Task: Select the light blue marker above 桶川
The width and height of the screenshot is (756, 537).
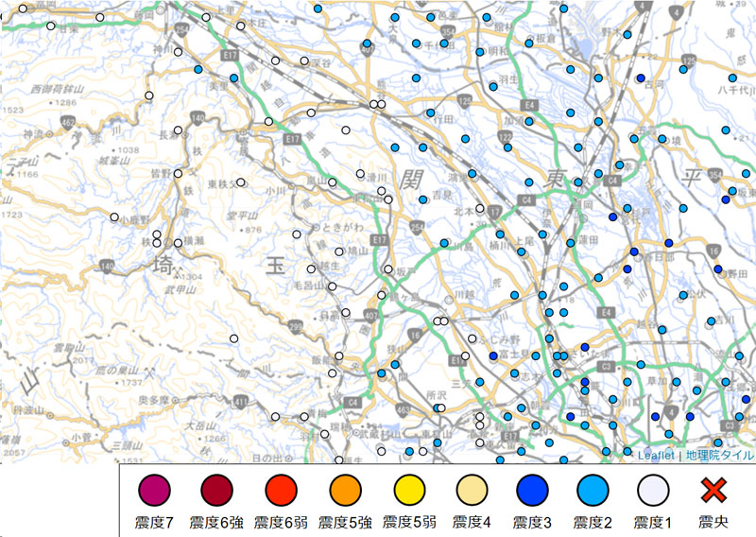Action: tap(500, 234)
